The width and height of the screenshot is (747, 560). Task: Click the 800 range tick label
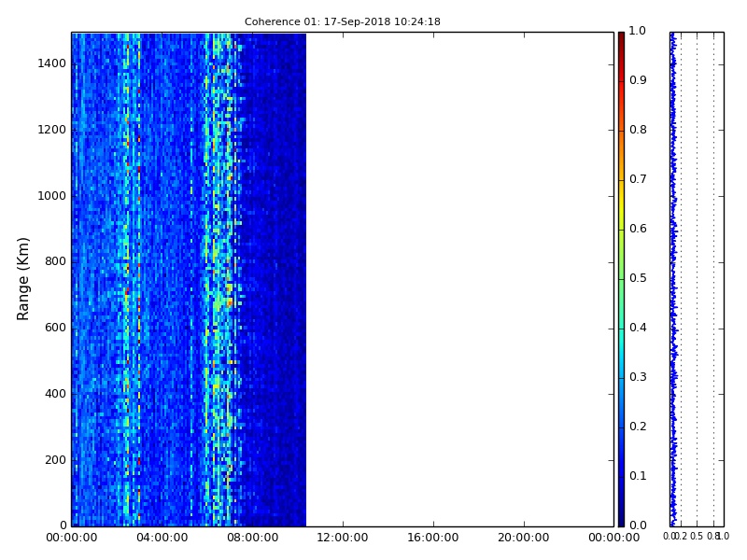55,261
